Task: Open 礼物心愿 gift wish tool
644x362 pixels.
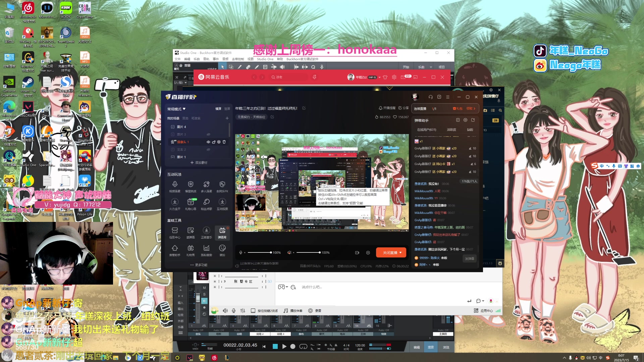Action: pos(191,204)
